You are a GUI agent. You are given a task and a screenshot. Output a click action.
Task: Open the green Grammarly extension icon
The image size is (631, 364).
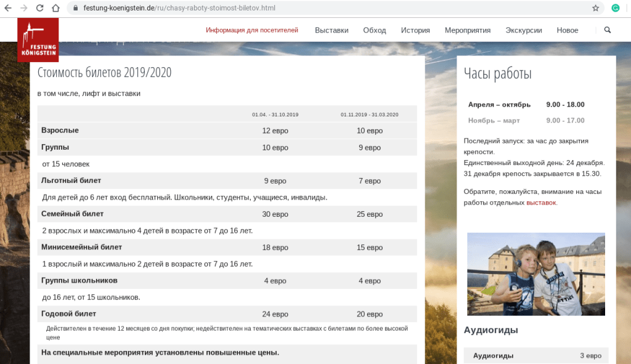click(615, 8)
